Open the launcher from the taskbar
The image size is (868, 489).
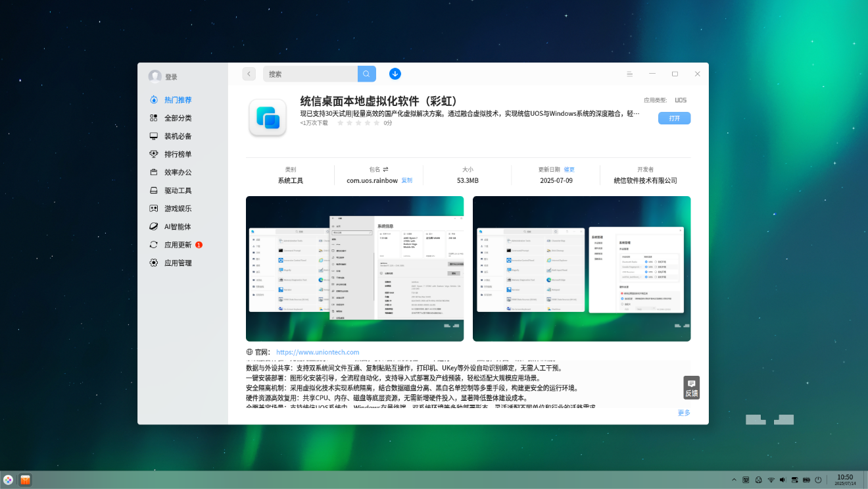(8, 480)
